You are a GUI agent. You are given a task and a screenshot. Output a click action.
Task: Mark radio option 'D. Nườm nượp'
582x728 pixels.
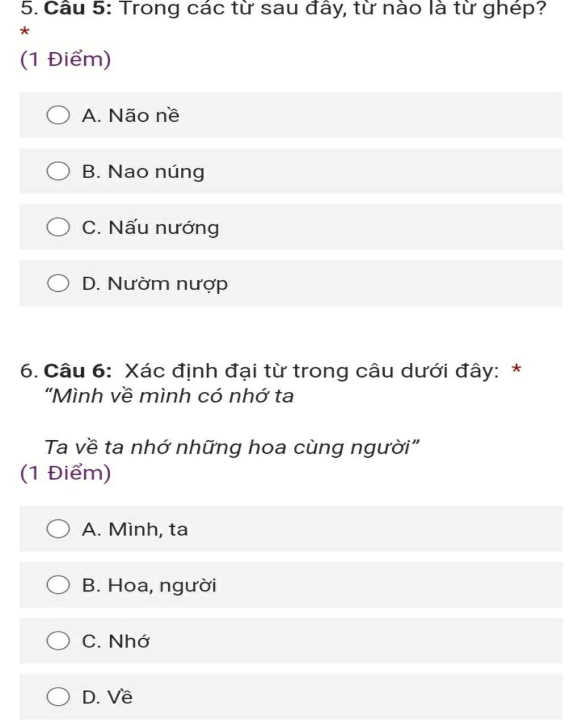58,283
